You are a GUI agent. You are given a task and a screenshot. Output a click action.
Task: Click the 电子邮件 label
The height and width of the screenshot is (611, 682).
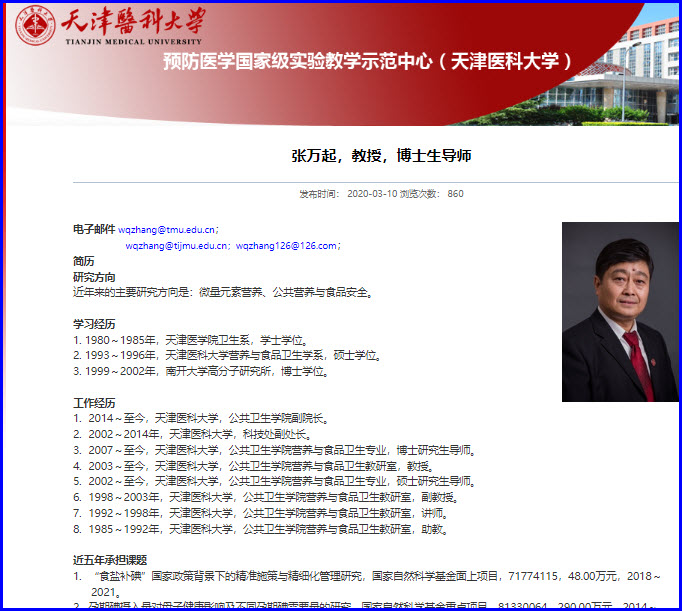(94, 229)
